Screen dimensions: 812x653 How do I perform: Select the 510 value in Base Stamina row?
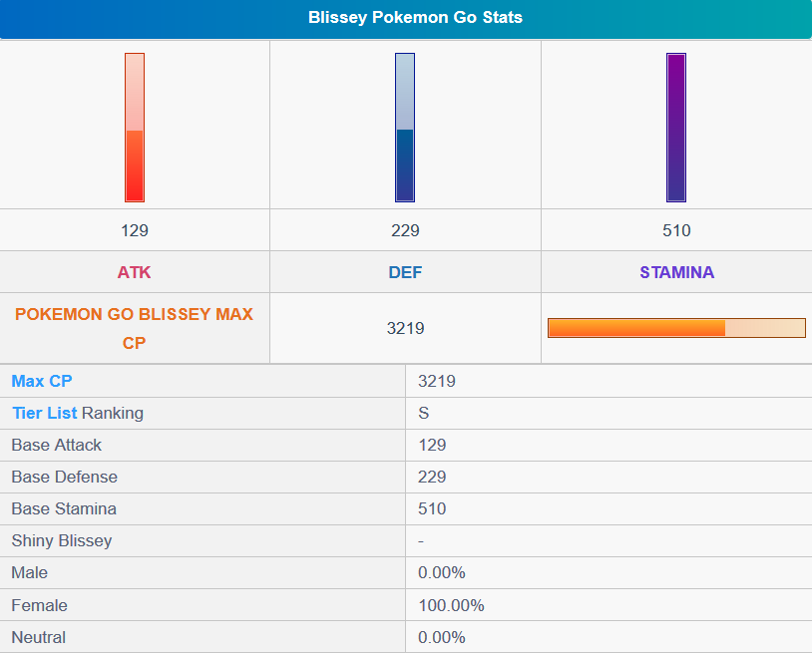coord(432,508)
